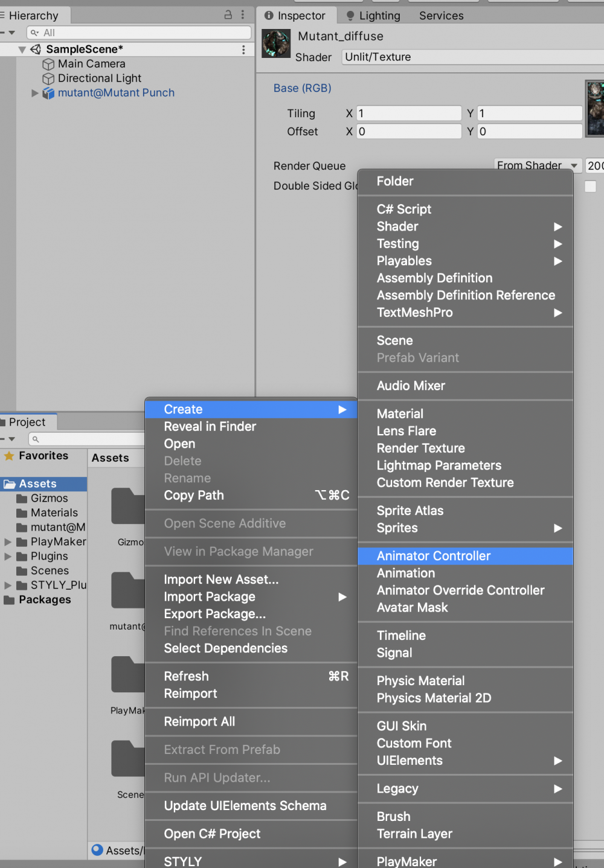
Task: Click the Inspector tab info icon
Action: [269, 16]
